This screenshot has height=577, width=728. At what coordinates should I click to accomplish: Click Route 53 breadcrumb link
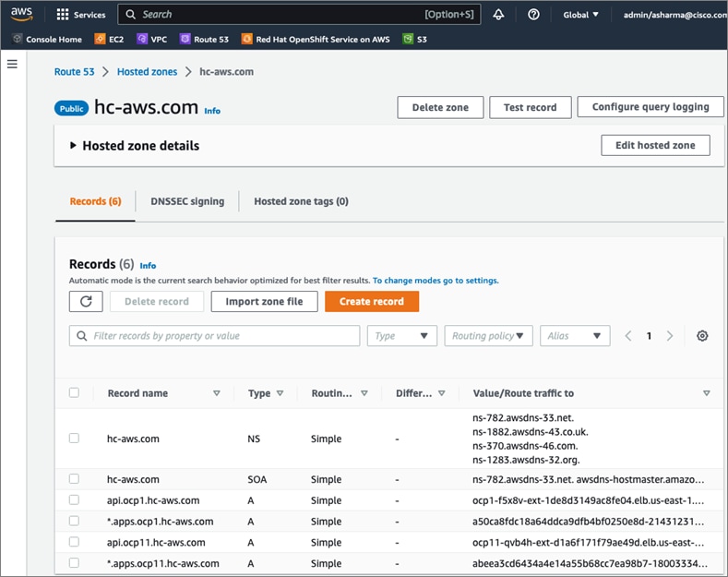(x=75, y=71)
